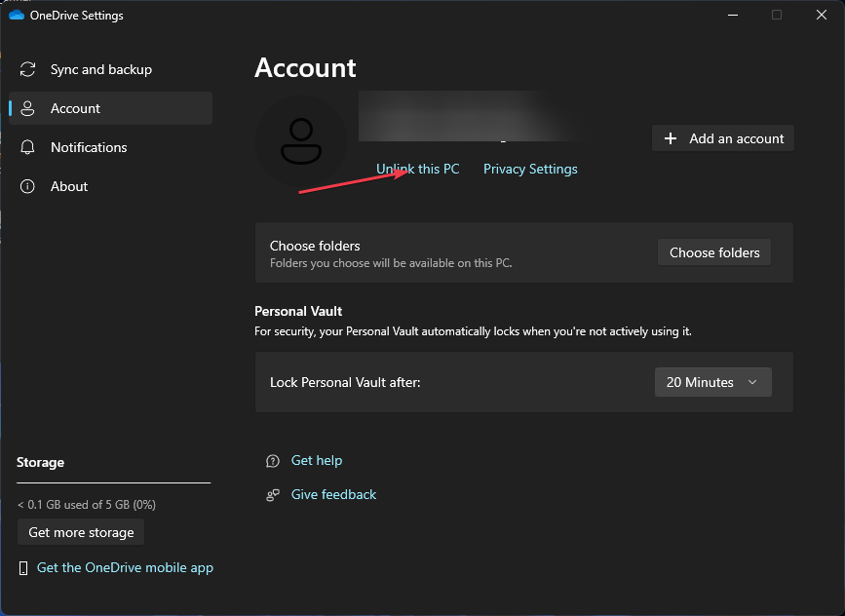The image size is (845, 616).
Task: Open the Get the OneDrive mobile app link
Action: pos(125,568)
